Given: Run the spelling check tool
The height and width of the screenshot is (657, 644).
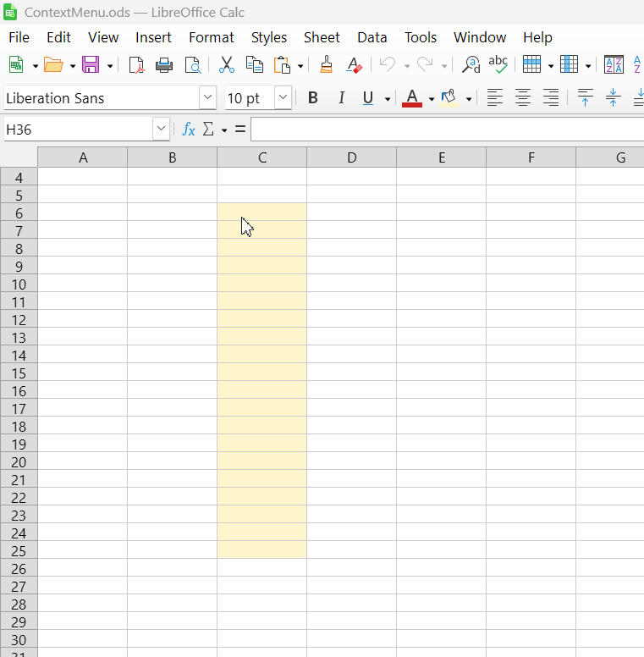Looking at the screenshot, I should [x=498, y=65].
